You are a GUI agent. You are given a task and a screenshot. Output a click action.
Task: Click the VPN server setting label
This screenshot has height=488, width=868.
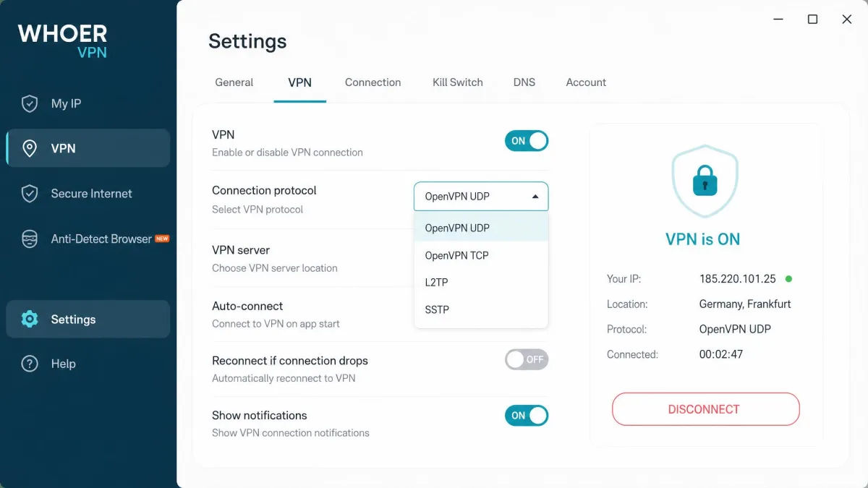(x=241, y=250)
